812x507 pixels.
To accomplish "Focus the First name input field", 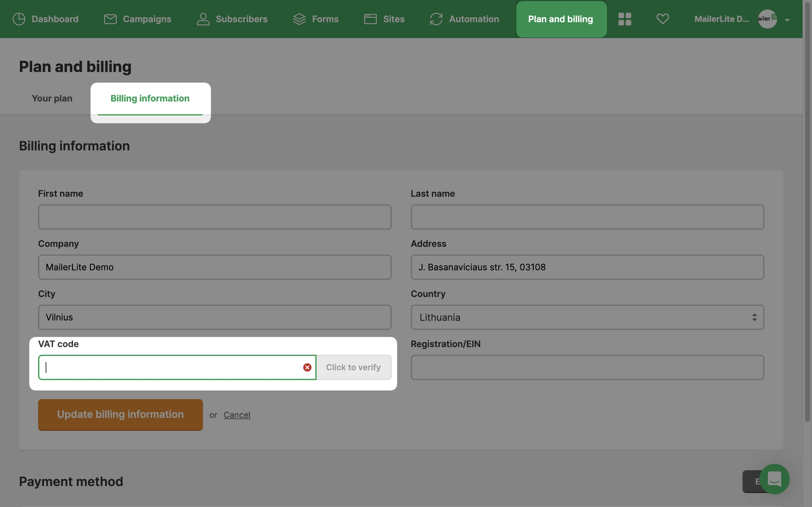I will click(x=214, y=217).
